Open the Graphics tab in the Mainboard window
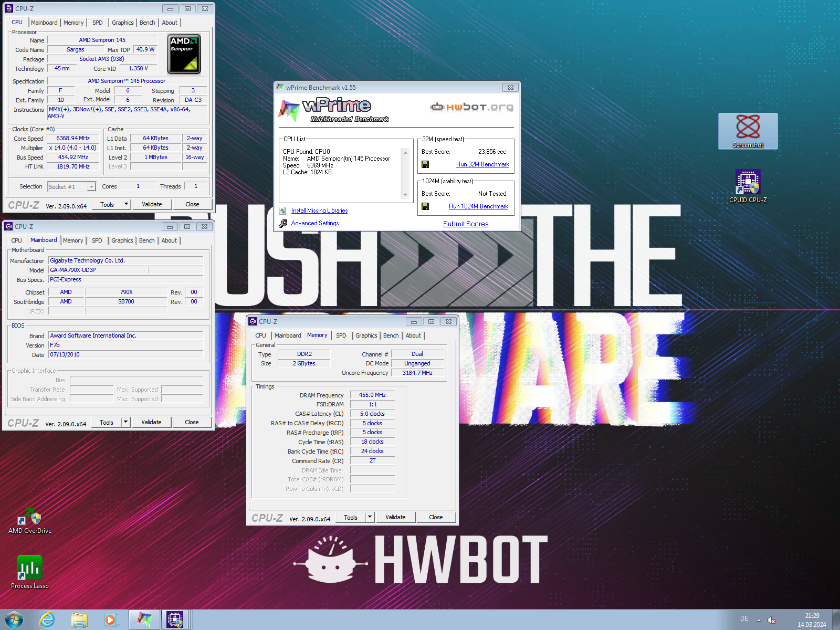Viewport: 840px width, 630px height. click(122, 240)
